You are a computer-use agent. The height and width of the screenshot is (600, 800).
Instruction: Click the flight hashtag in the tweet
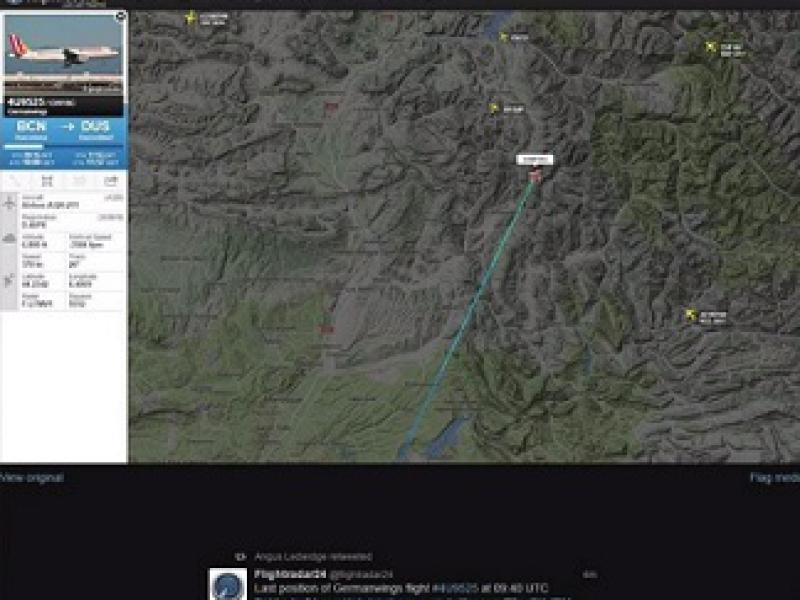click(x=455, y=588)
